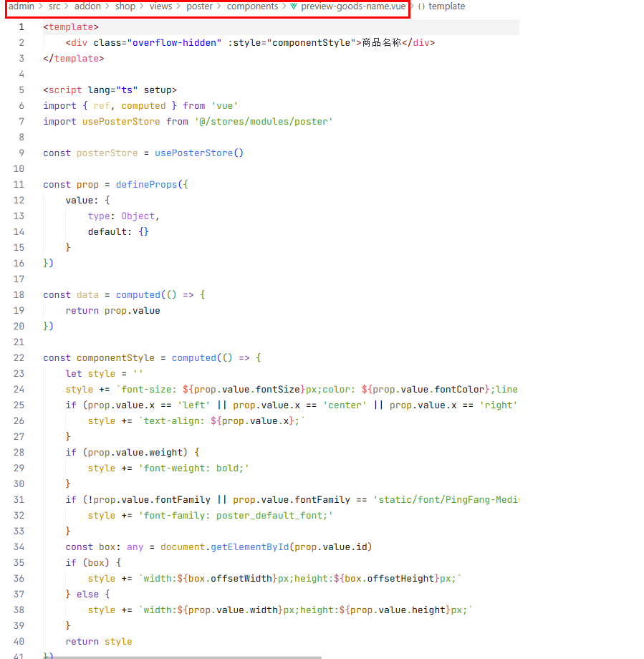
Task: Click 'Object' type on line 13
Action: (138, 216)
